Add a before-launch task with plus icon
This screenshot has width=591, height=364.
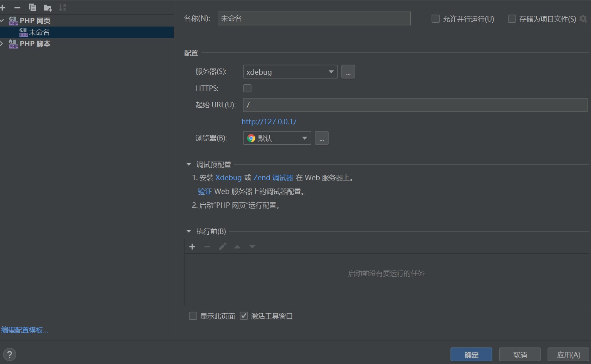pos(192,247)
